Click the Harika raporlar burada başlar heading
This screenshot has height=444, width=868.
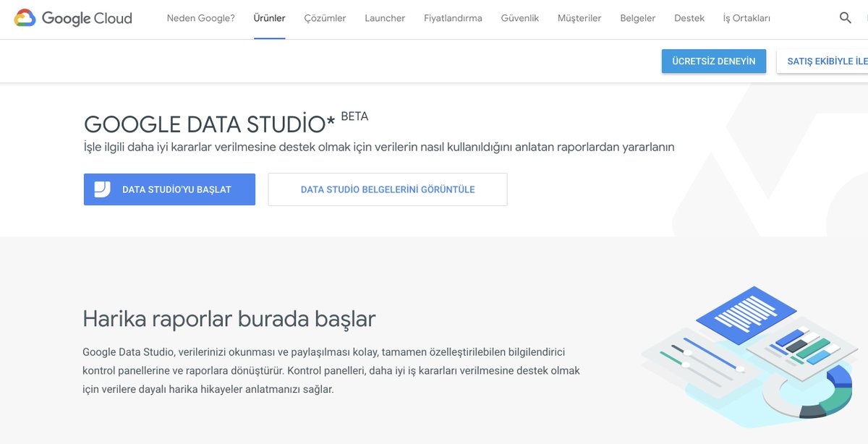coord(229,319)
